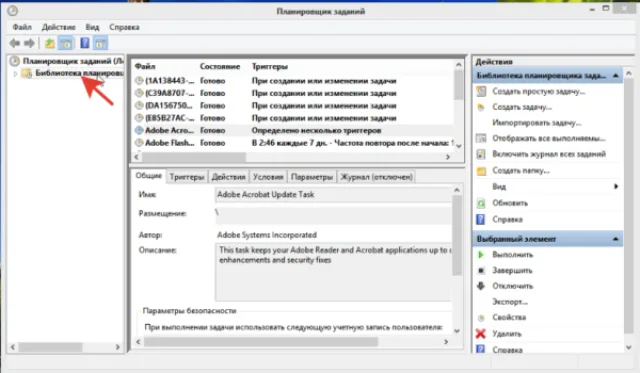Select the {E85B27AC-... task row

[x=293, y=118]
